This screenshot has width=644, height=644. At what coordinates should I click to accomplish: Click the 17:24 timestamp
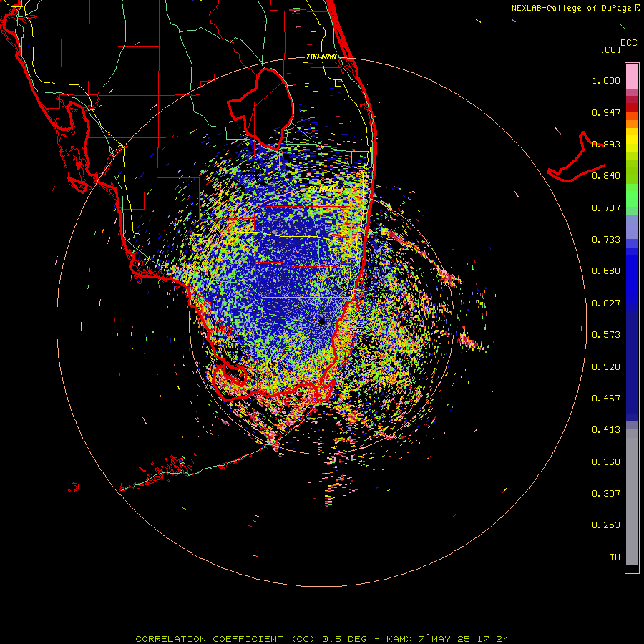(493, 639)
